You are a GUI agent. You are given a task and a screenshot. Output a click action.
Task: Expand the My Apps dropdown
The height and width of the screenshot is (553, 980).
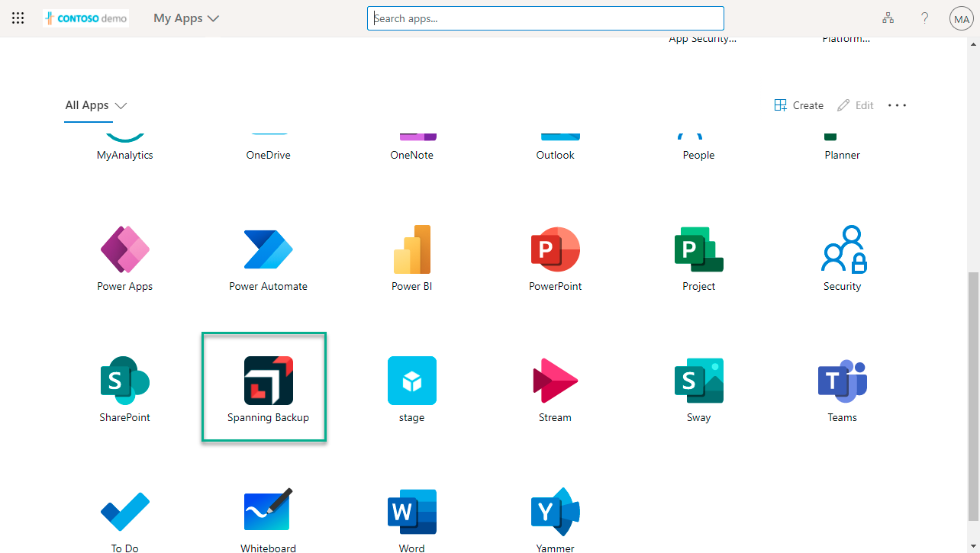tap(186, 18)
